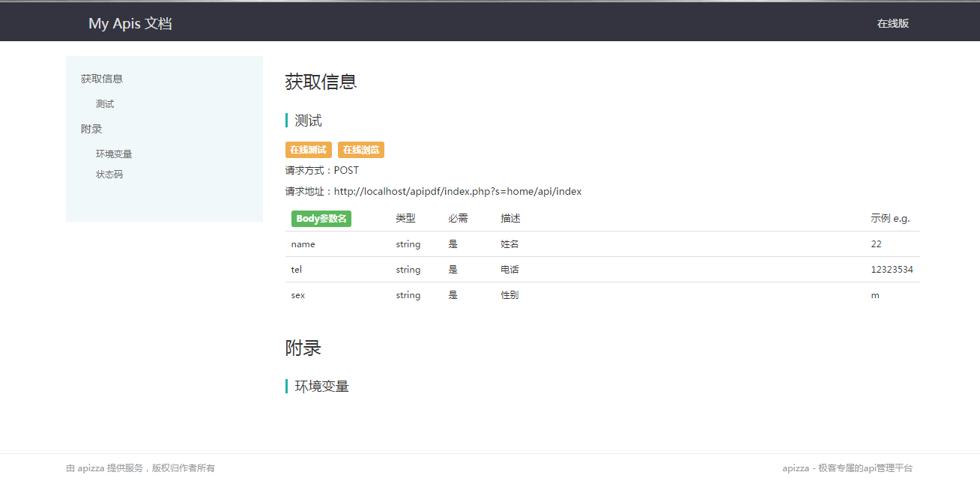
Task: Click the 描述 column header
Action: pyautogui.click(x=510, y=219)
